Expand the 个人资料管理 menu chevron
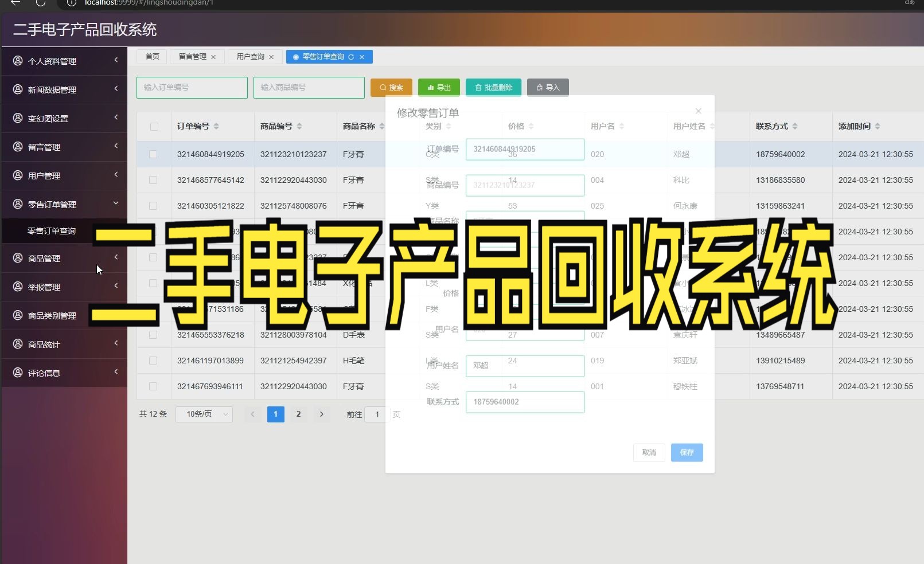Image resolution: width=924 pixels, height=564 pixels. 116,60
